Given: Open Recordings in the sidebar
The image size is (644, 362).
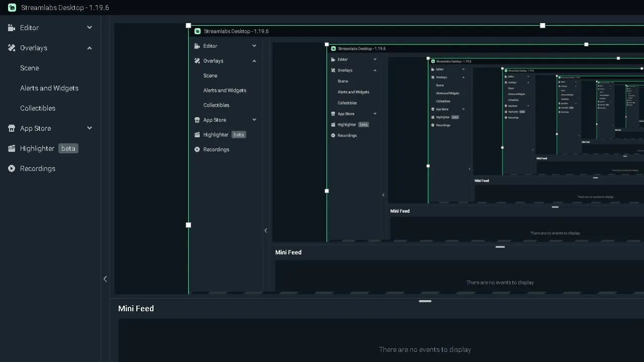Looking at the screenshot, I should pos(38,168).
